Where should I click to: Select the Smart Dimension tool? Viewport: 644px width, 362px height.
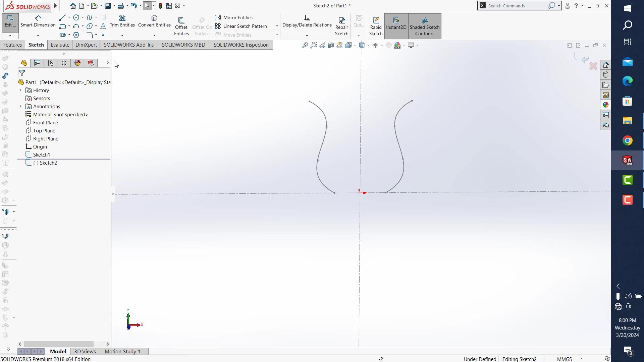click(38, 21)
